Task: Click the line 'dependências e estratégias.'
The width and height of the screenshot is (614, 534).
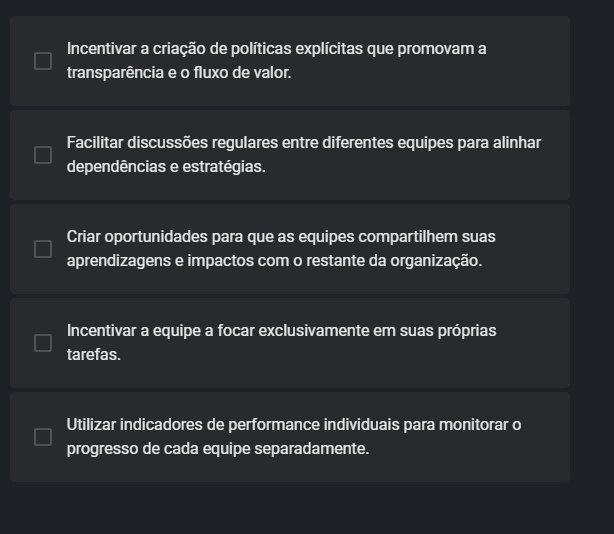Action: [166, 167]
